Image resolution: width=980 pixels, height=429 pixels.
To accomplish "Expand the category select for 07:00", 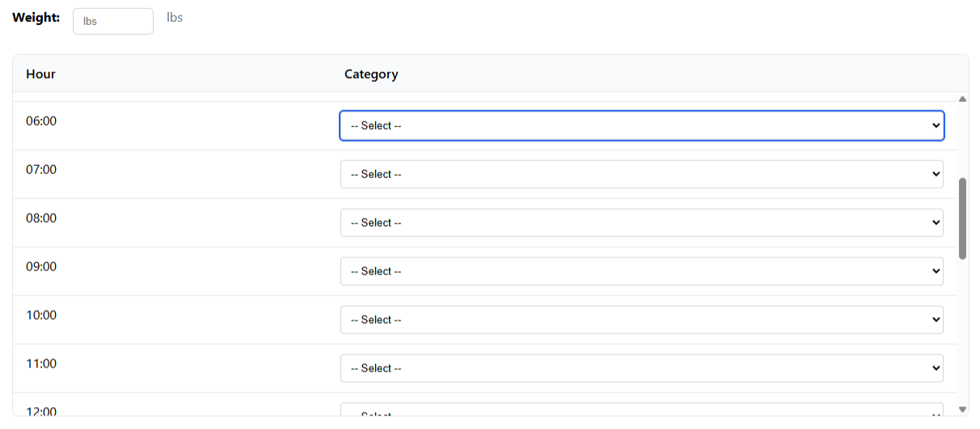I will 641,174.
